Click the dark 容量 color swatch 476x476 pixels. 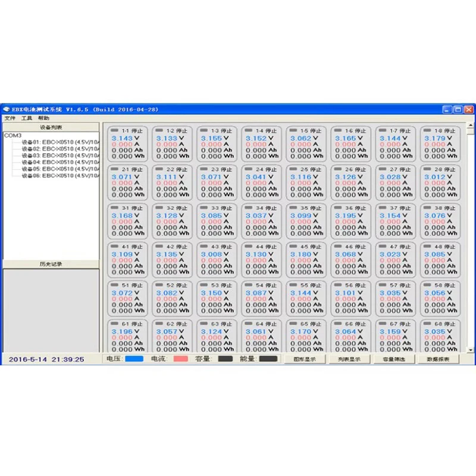[x=226, y=359]
